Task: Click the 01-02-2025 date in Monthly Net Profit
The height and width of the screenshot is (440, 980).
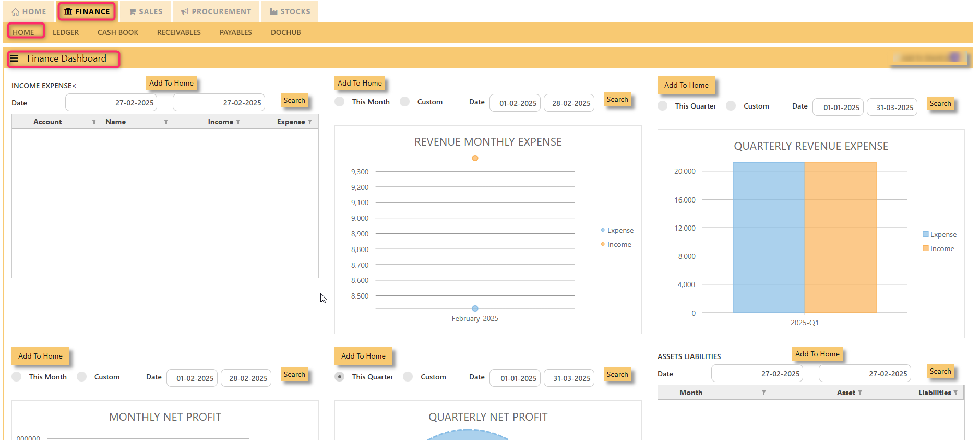Action: click(192, 378)
